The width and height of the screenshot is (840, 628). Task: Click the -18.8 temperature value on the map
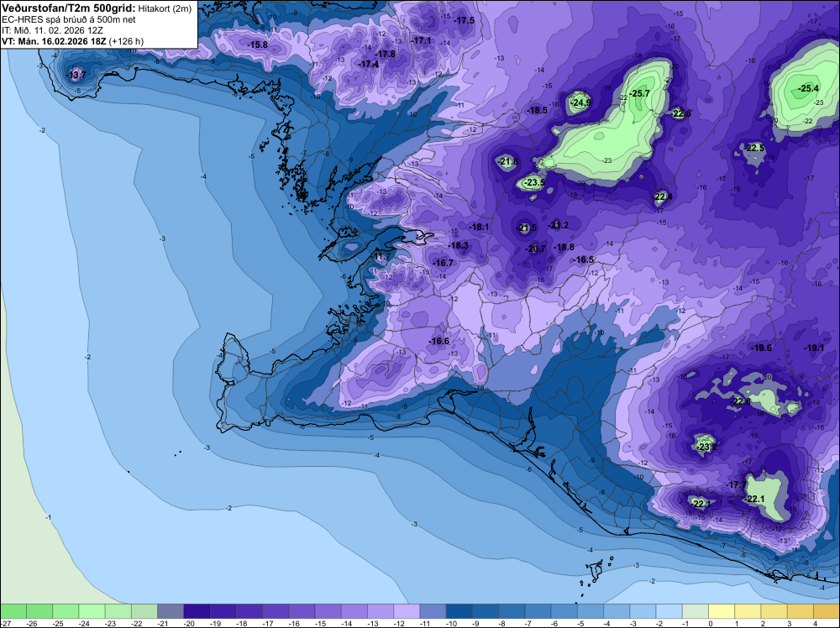click(x=564, y=248)
